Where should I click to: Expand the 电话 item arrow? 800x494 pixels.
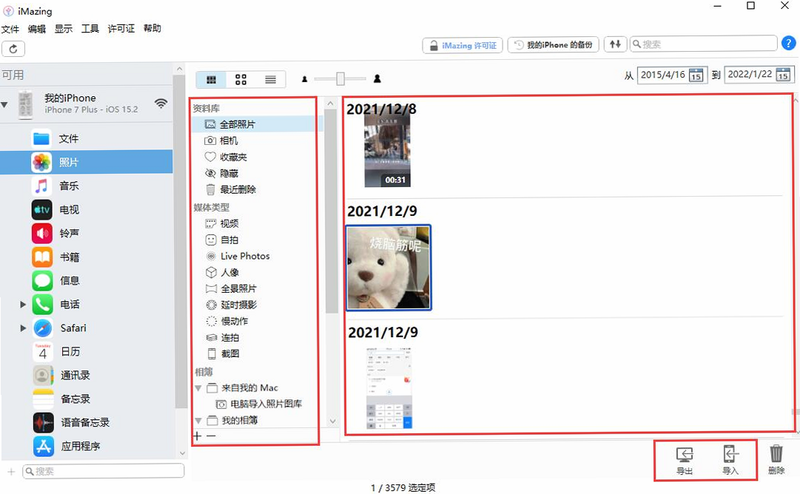(x=23, y=305)
